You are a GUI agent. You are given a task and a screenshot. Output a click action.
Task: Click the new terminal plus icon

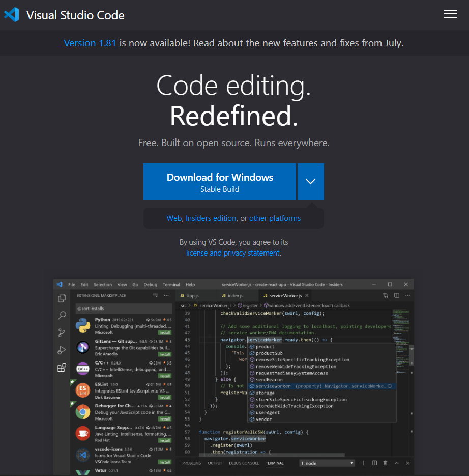(363, 463)
